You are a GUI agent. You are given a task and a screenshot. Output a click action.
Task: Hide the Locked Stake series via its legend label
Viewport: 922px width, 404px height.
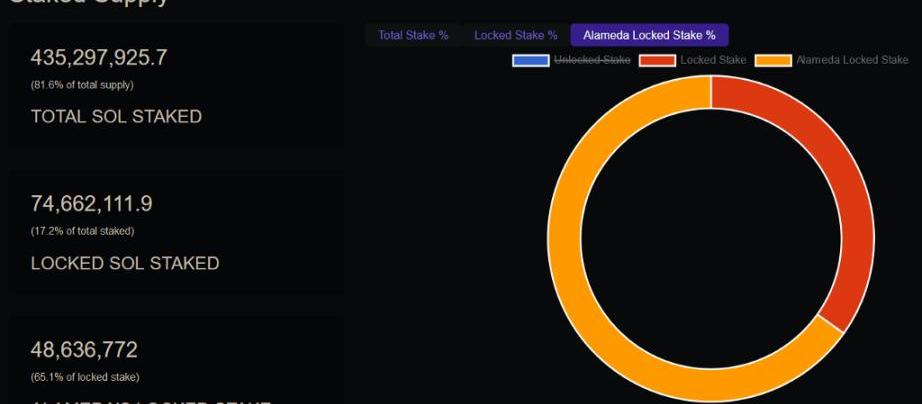pos(712,61)
